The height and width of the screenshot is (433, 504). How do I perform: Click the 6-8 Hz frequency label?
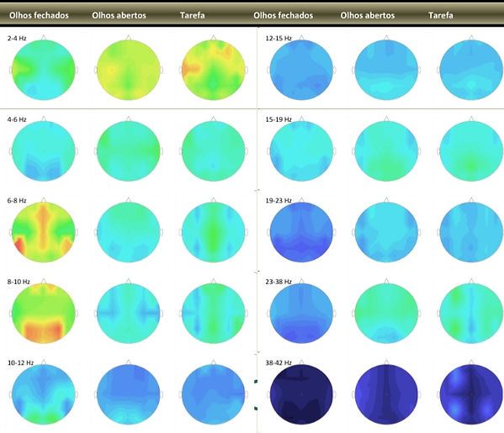17,201
